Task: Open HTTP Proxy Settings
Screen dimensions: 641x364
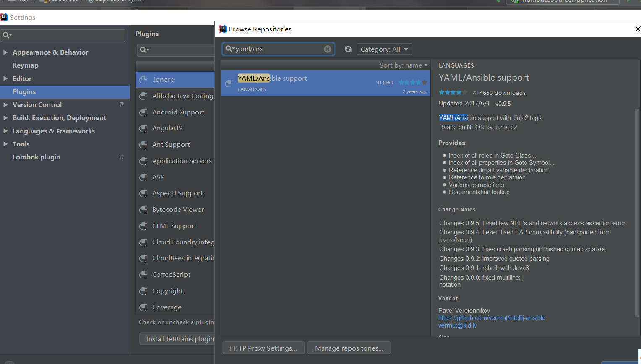Action: (263, 348)
